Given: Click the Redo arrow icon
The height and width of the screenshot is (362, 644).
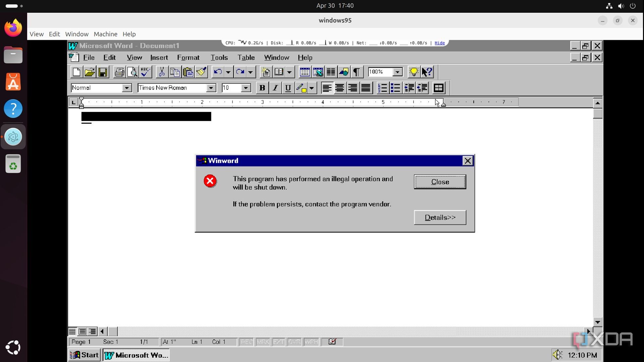Looking at the screenshot, I should pyautogui.click(x=240, y=72).
